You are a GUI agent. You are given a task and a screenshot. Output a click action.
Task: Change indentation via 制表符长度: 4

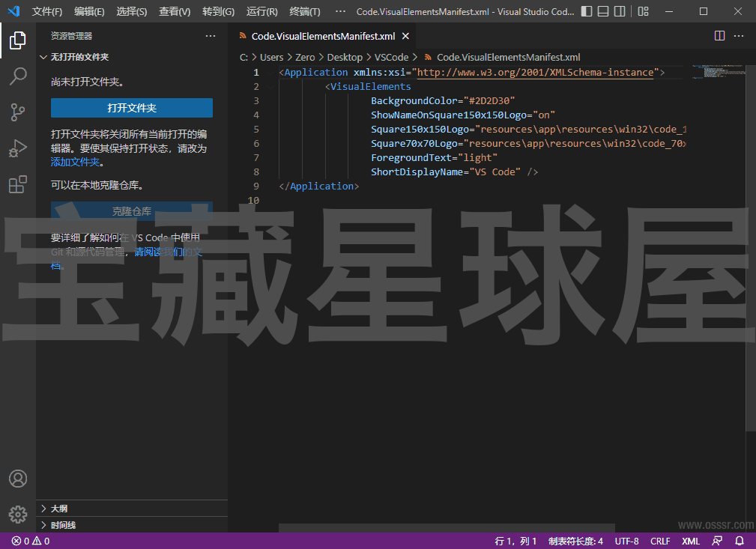pos(575,542)
